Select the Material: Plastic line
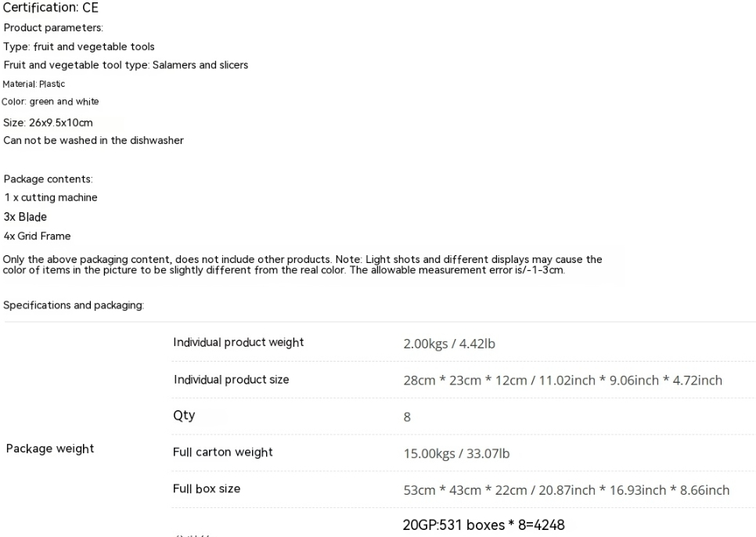Image resolution: width=756 pixels, height=537 pixels. (34, 84)
